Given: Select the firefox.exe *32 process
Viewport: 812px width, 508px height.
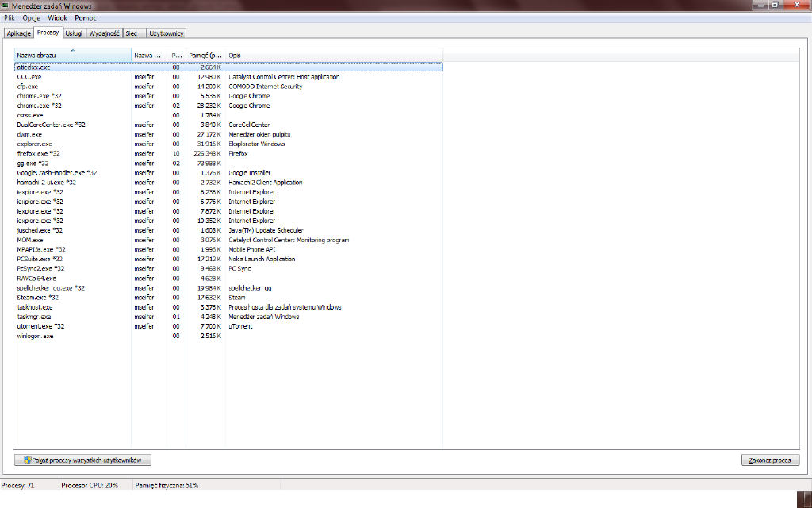Looking at the screenshot, I should 228,153.
